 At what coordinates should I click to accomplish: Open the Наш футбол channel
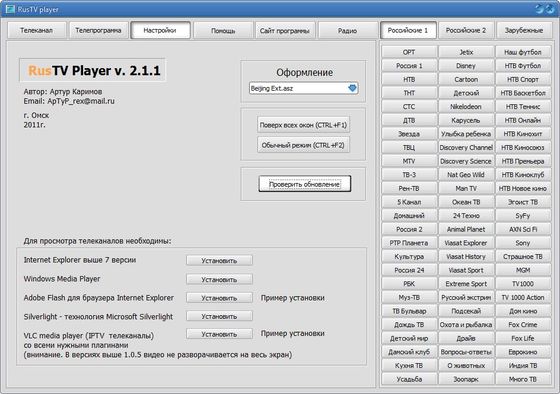523,52
